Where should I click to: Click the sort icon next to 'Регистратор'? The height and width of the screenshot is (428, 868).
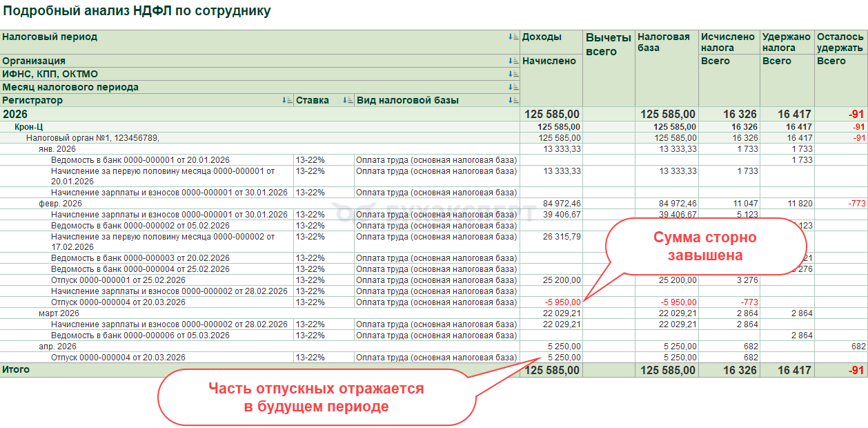287,100
